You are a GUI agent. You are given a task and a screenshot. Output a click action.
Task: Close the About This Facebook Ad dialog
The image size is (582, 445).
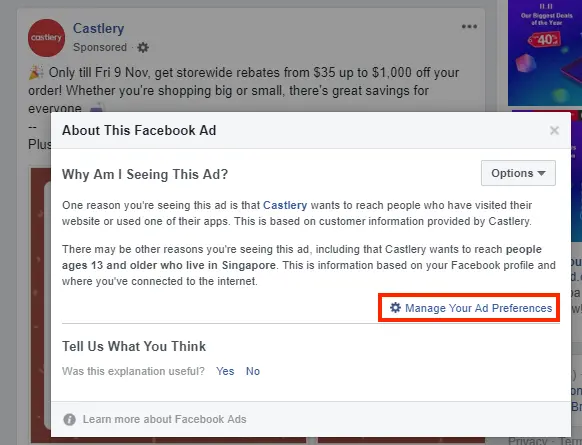tap(554, 131)
